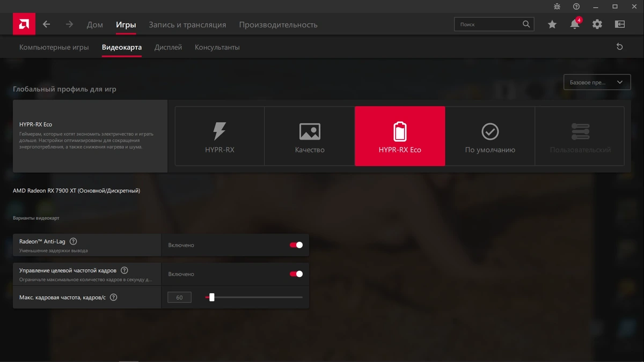644x362 pixels.
Task: Open help question mark in title bar
Action: click(576, 6)
